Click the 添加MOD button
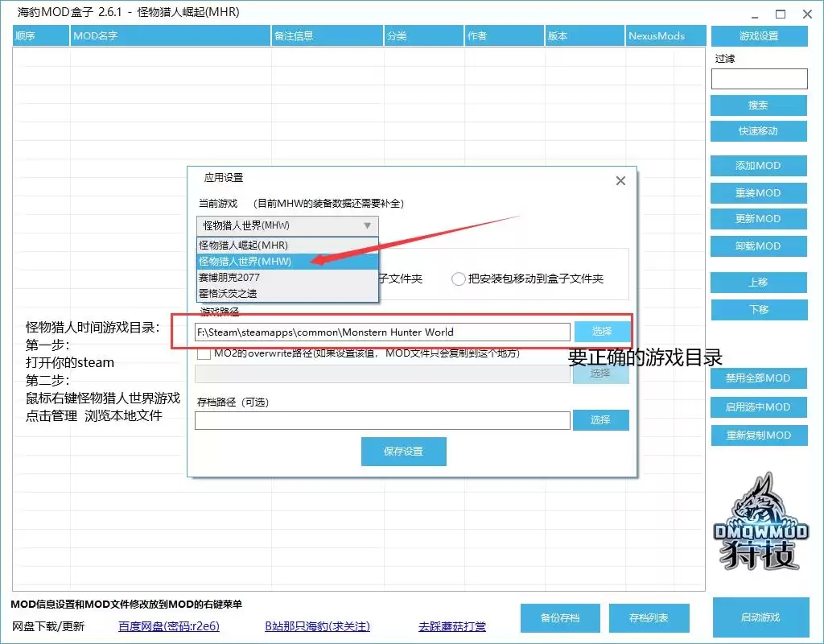The image size is (824, 644). click(758, 166)
